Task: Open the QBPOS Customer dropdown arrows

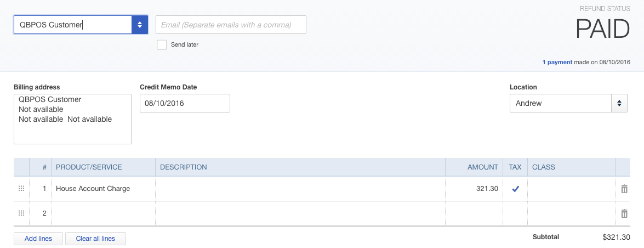Action: [140, 25]
